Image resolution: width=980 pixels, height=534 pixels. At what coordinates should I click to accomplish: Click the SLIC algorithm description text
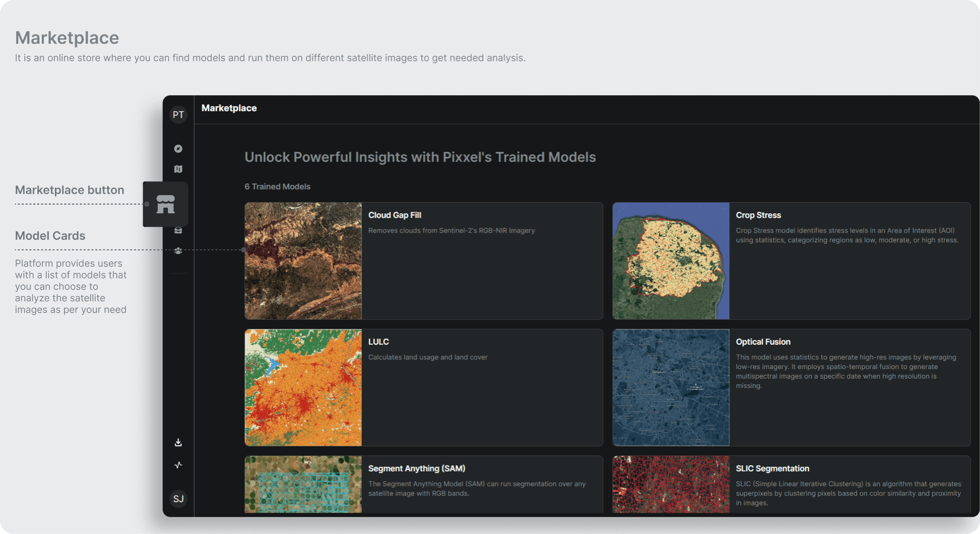[849, 493]
